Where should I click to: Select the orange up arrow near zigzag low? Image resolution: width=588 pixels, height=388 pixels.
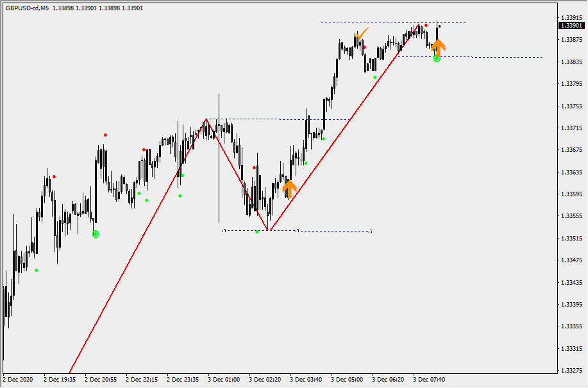coord(289,189)
